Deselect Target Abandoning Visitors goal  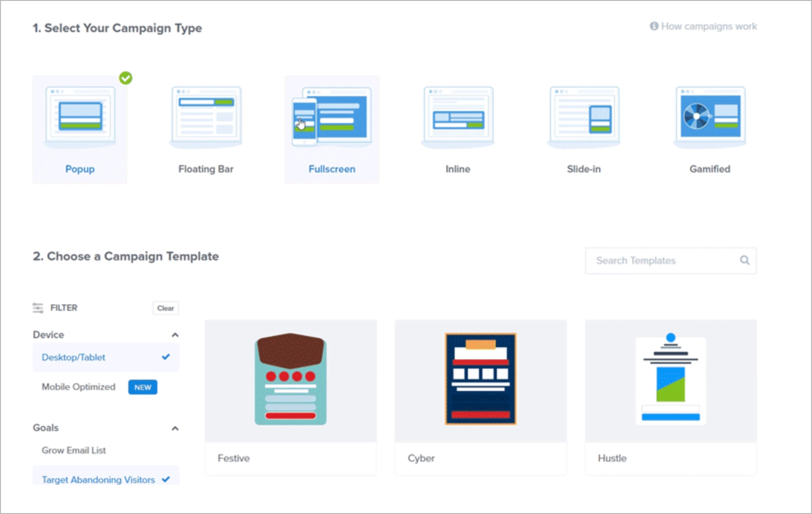pos(99,480)
